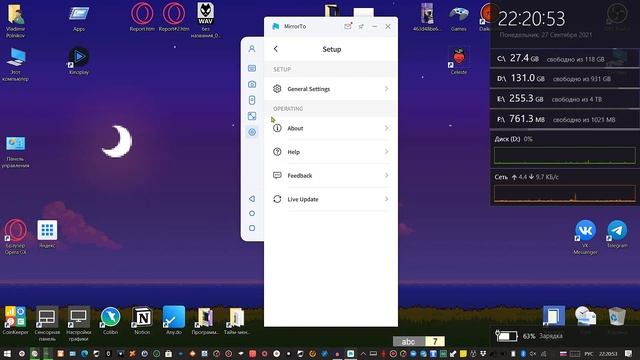The image size is (640, 360).
Task: Open the Help row
Action: pos(331,152)
